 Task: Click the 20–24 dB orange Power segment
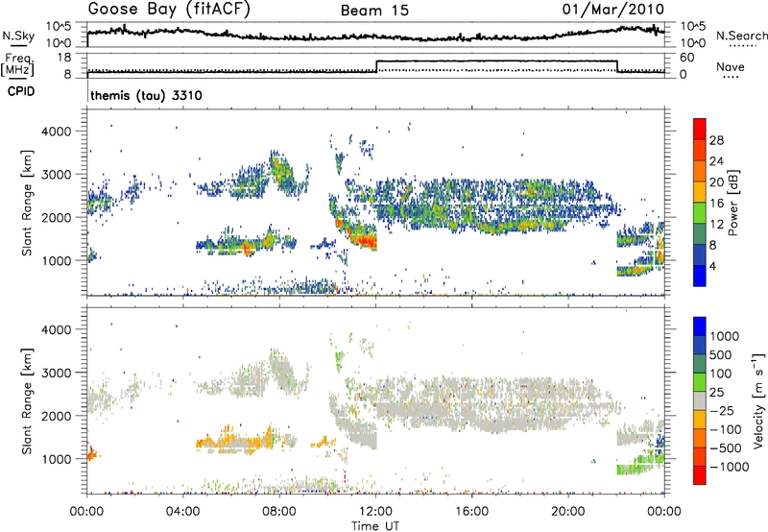coord(700,171)
